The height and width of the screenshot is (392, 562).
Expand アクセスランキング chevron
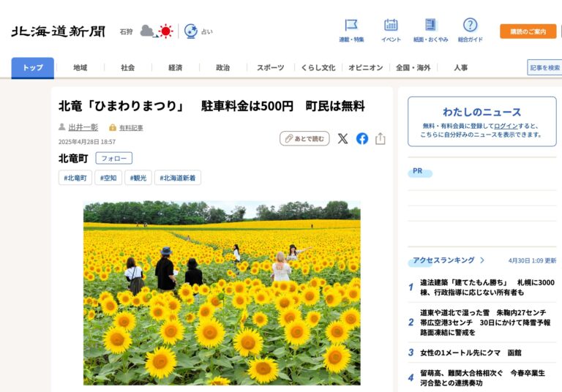pos(482,260)
